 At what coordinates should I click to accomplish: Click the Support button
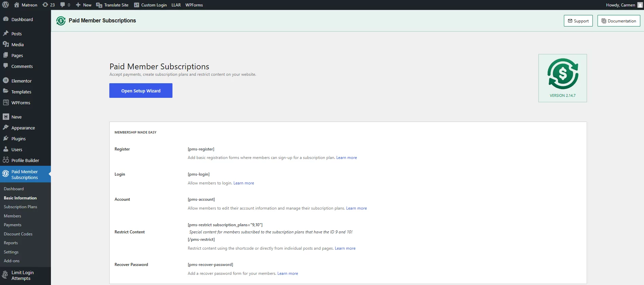coord(578,21)
